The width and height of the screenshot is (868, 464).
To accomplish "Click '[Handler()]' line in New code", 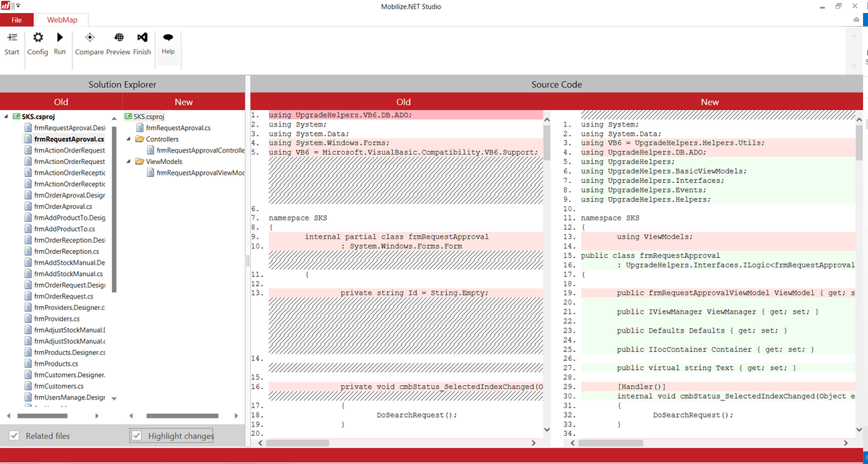I will coord(641,387).
